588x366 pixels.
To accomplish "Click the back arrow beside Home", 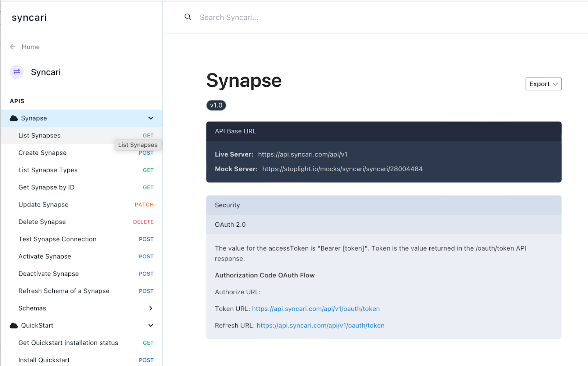I will pos(13,47).
